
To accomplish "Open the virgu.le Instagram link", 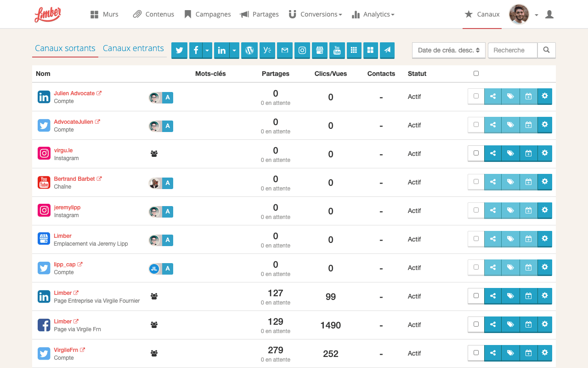I will 63,150.
